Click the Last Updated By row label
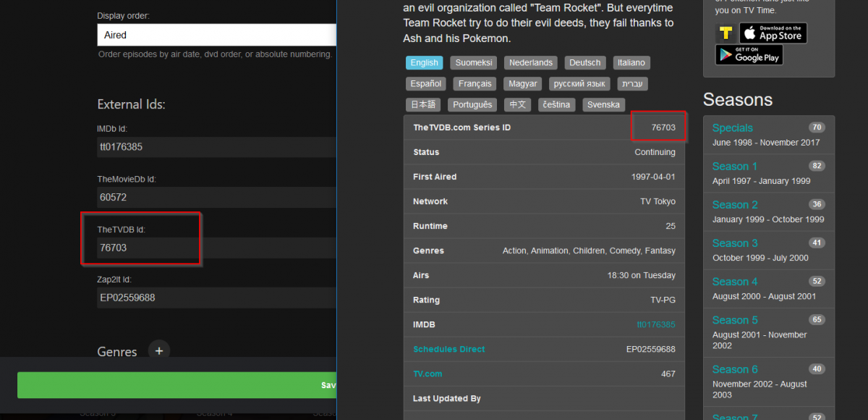Image resolution: width=868 pixels, height=420 pixels. tap(447, 398)
